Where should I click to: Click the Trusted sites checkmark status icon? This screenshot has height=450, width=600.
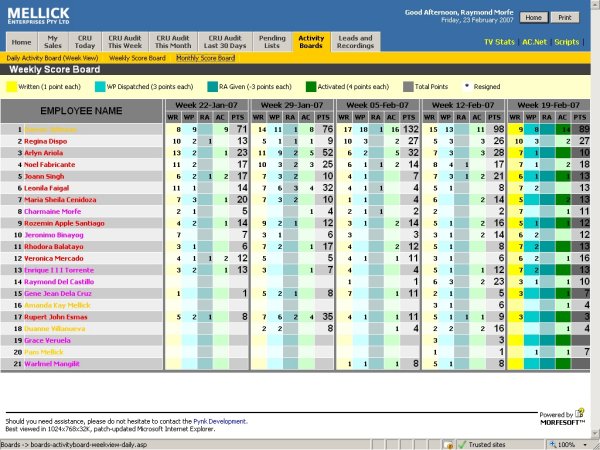pyautogui.click(x=462, y=445)
